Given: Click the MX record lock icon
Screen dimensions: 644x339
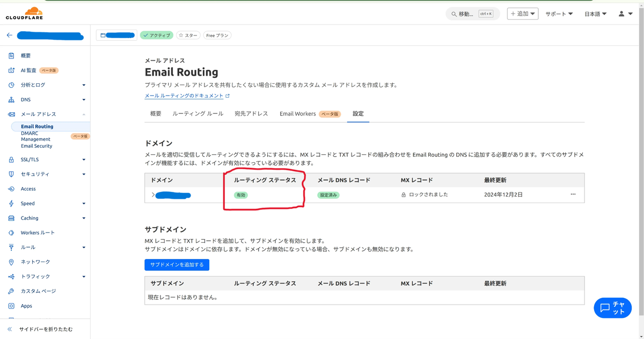Looking at the screenshot, I should (x=404, y=195).
